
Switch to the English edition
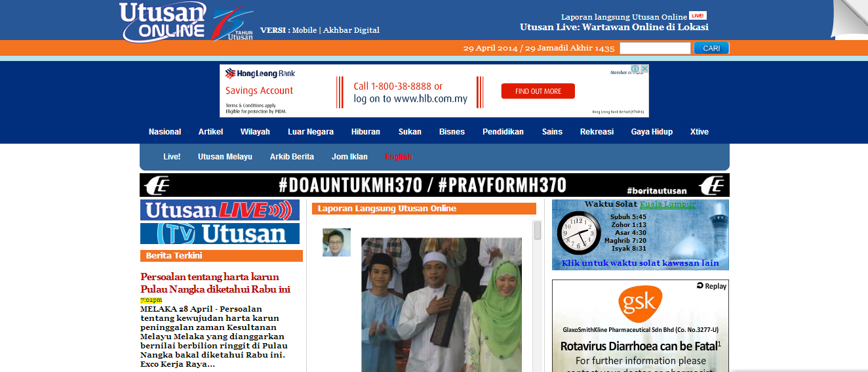tap(399, 157)
